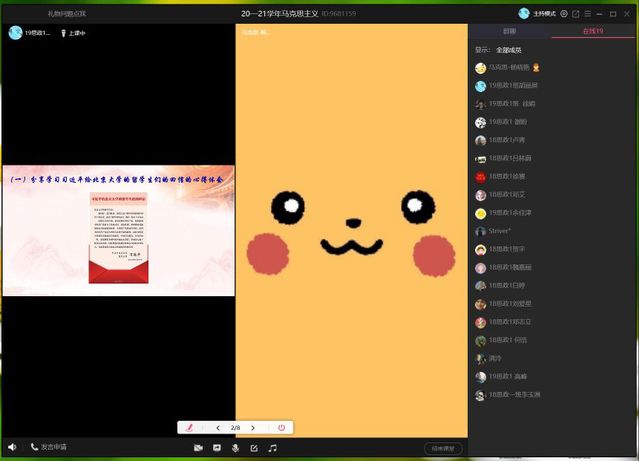Click the teacher badge icon in member list

tap(536, 68)
